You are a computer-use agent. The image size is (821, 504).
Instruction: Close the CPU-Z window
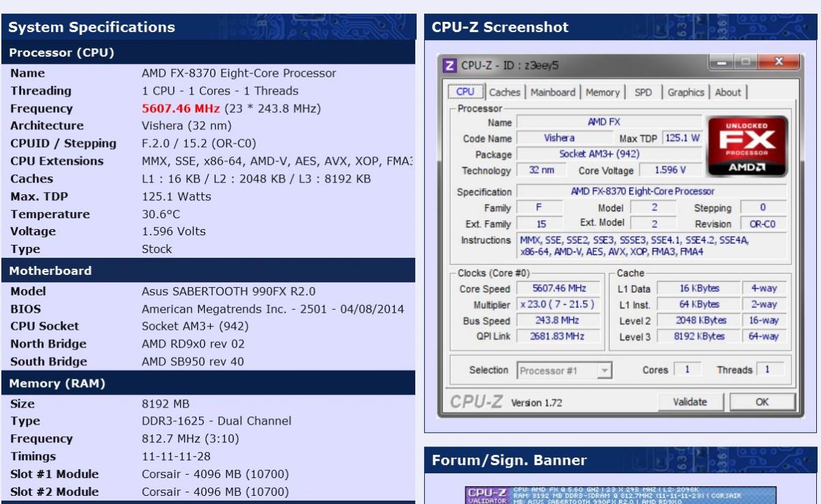point(777,63)
